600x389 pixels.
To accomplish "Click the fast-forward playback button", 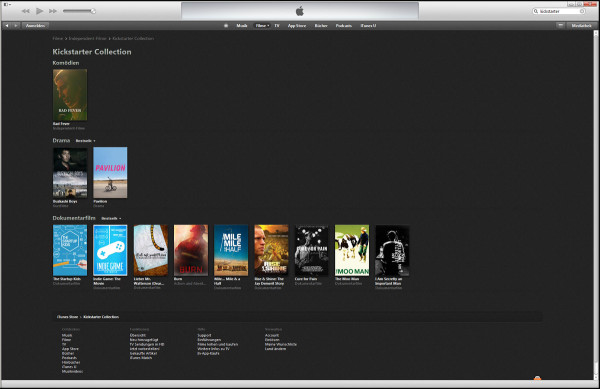I will click(53, 11).
